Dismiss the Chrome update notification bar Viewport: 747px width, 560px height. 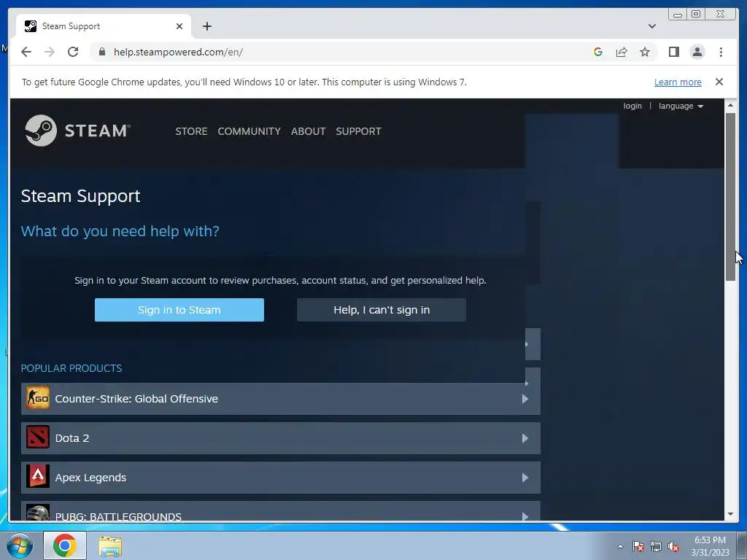pos(719,82)
